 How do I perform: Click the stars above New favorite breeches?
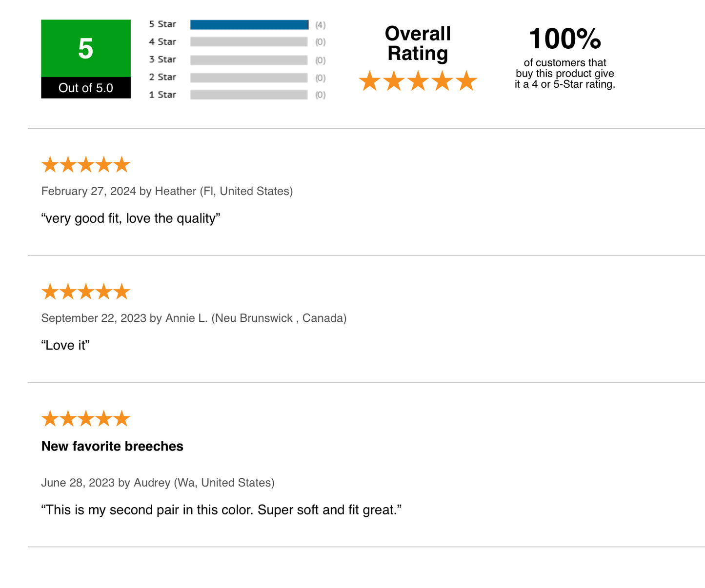(86, 418)
